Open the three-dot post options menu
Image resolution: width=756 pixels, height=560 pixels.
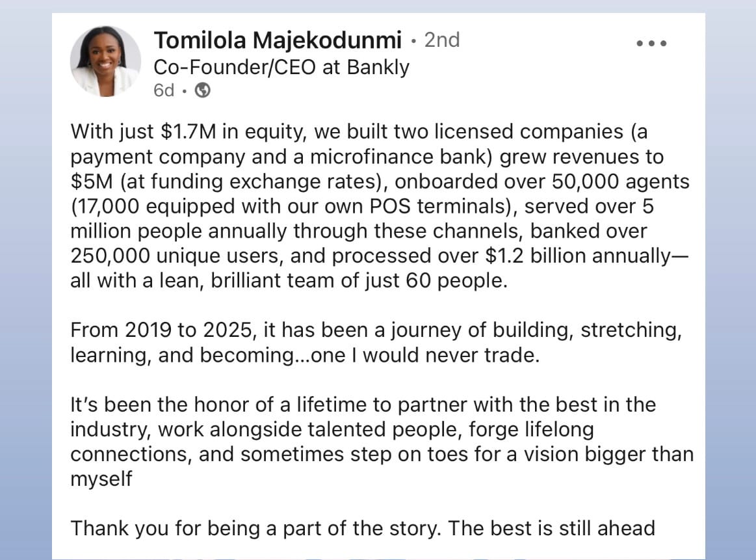[651, 44]
